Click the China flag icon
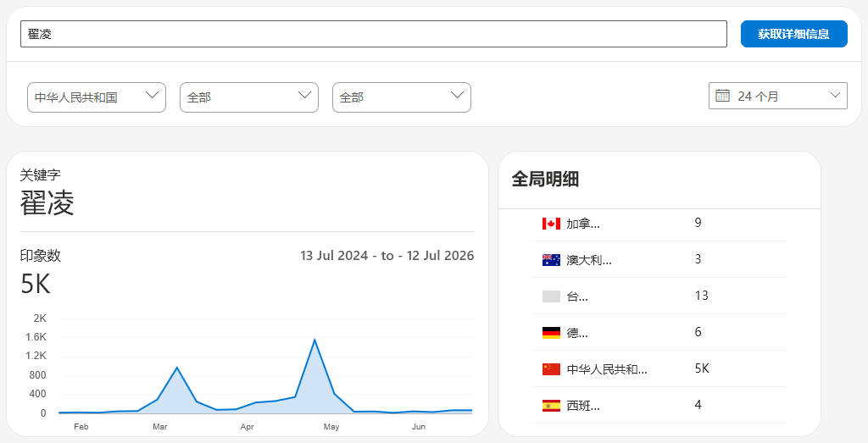 [551, 369]
